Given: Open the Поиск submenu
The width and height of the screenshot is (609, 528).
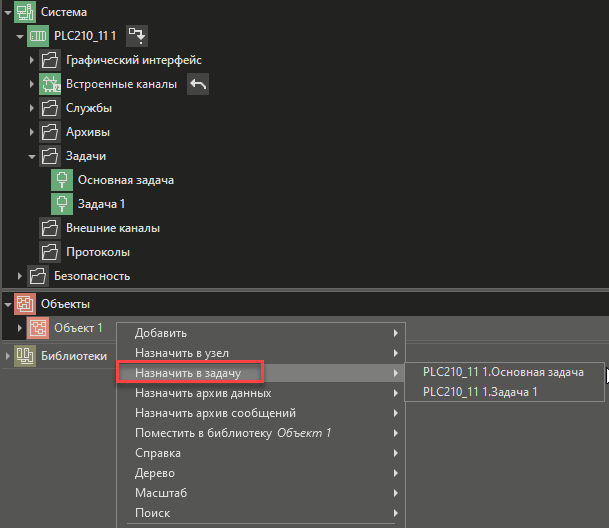Looking at the screenshot, I should pyautogui.click(x=261, y=513).
